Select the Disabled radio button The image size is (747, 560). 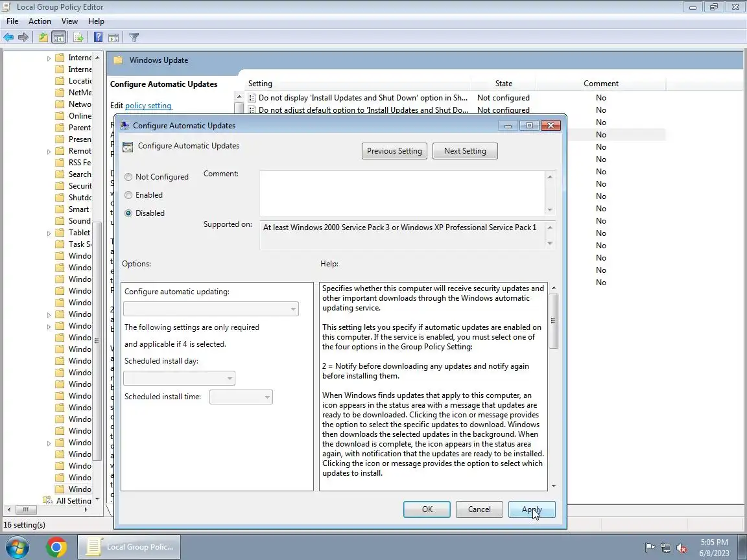coord(128,213)
